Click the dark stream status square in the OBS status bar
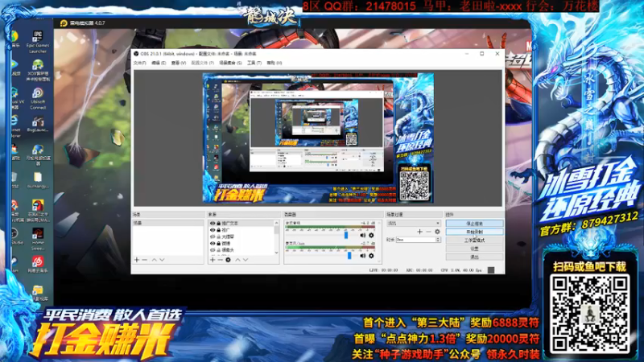The width and height of the screenshot is (644, 362). 491,270
